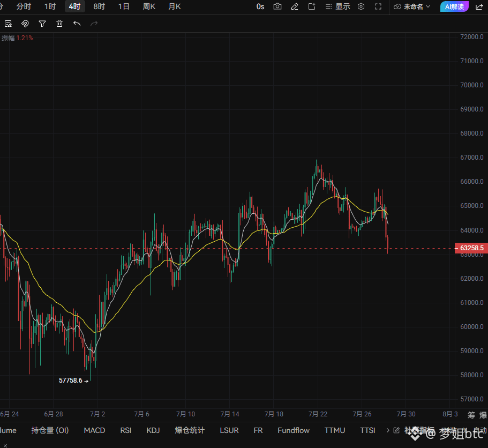Click the 60000.0 price axis label

pos(472,326)
